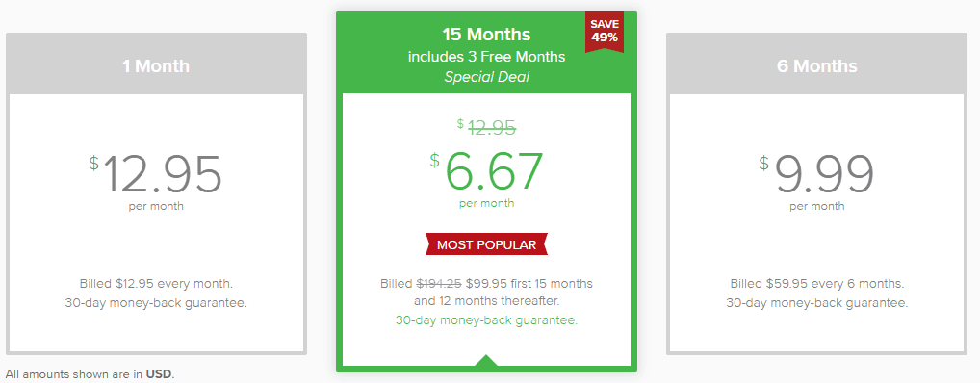
Task: Click 'Billed $59.95 every 6 months' text
Action: tap(817, 284)
